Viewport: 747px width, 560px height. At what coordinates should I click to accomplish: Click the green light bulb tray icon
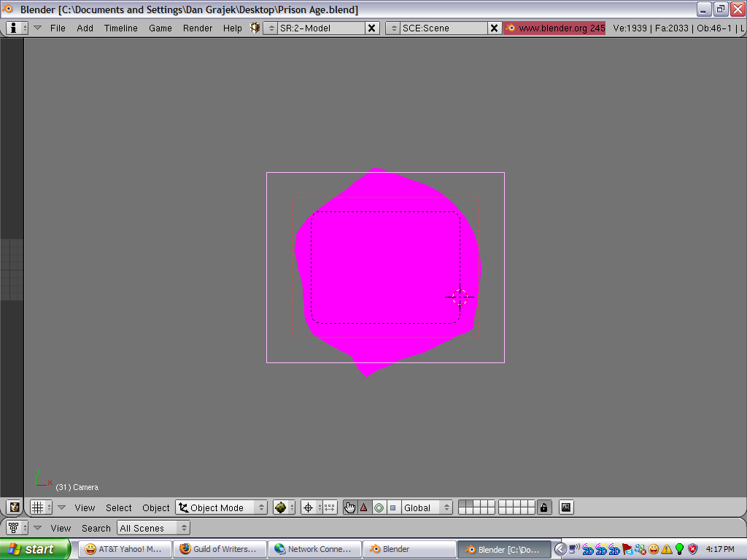[680, 549]
